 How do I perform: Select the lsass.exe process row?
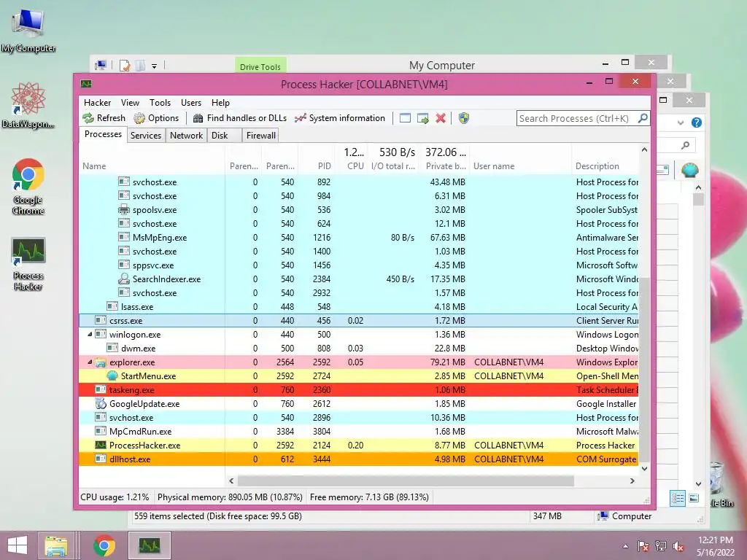359,307
